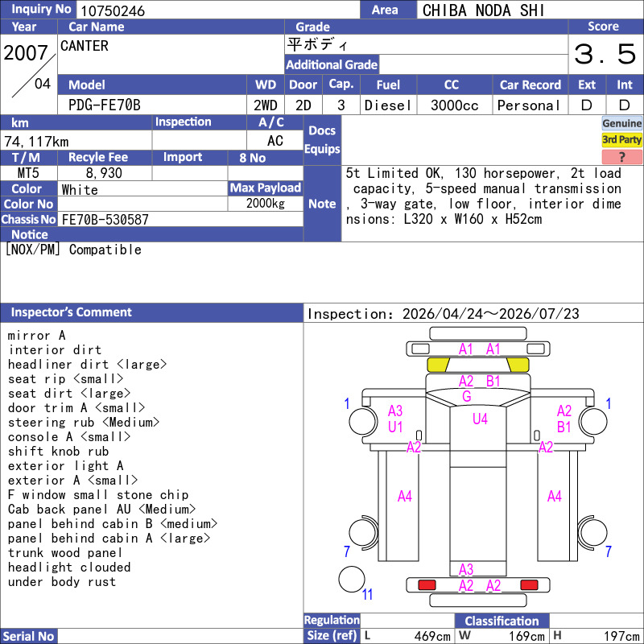Click the pink question mark badge
Image resolution: width=644 pixels, height=644 pixels.
point(621,156)
